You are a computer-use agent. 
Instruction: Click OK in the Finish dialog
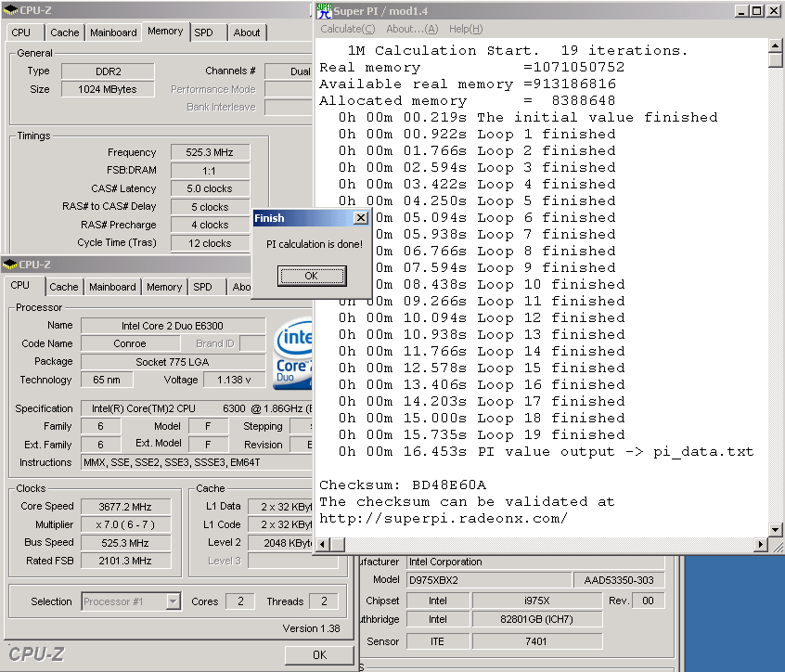coord(312,276)
